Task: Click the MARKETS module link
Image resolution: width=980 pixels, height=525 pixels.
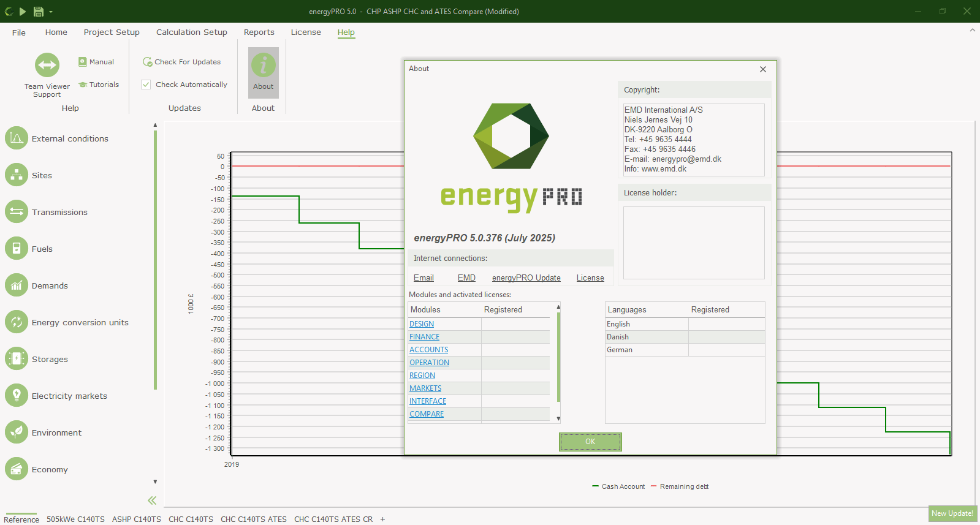Action: click(425, 388)
